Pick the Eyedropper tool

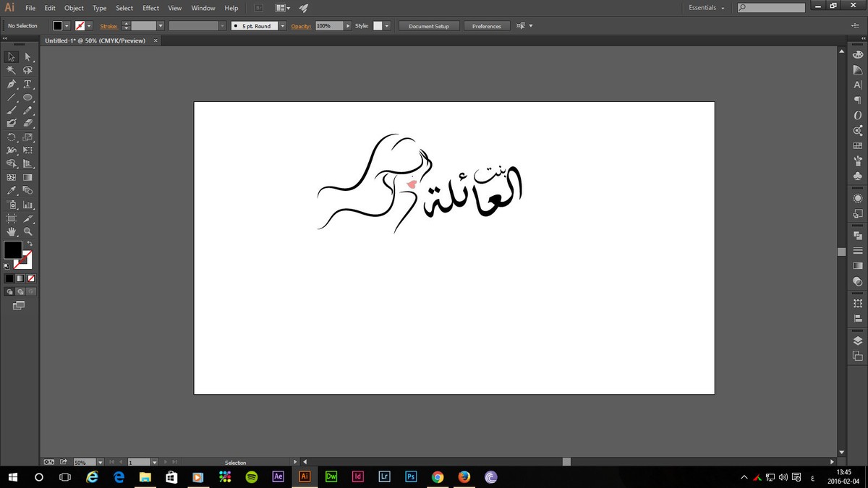click(12, 191)
